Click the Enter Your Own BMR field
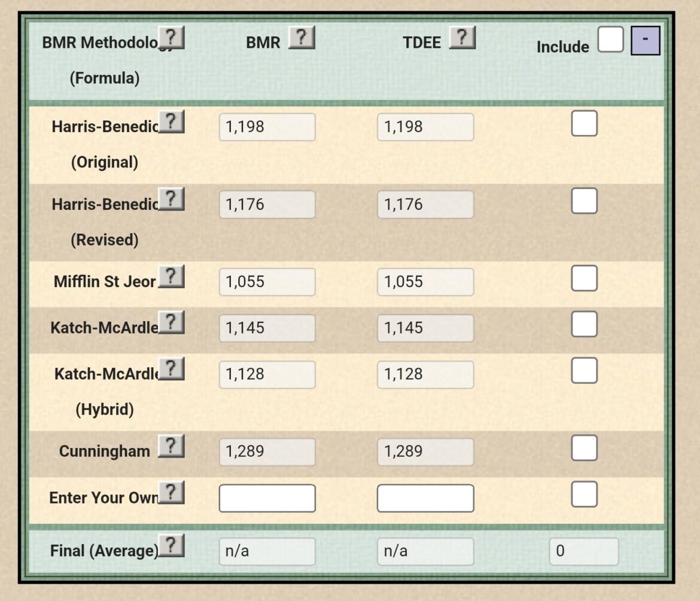This screenshot has width=700, height=601. point(267,498)
